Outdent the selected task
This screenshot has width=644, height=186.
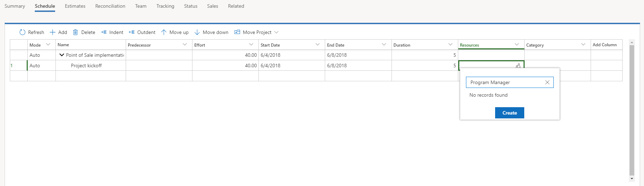132,32
